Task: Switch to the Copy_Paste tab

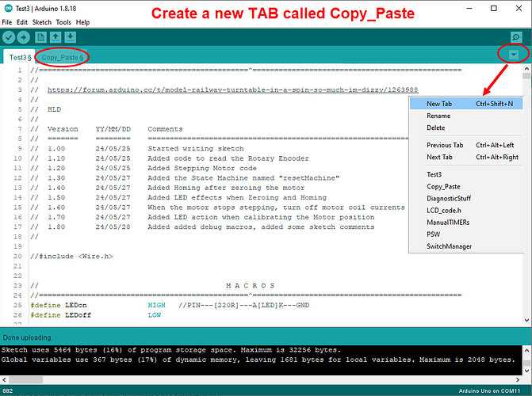Action: pos(62,57)
